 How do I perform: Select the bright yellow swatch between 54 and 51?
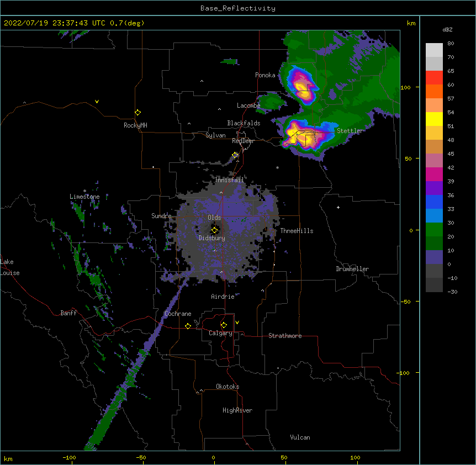coord(434,119)
